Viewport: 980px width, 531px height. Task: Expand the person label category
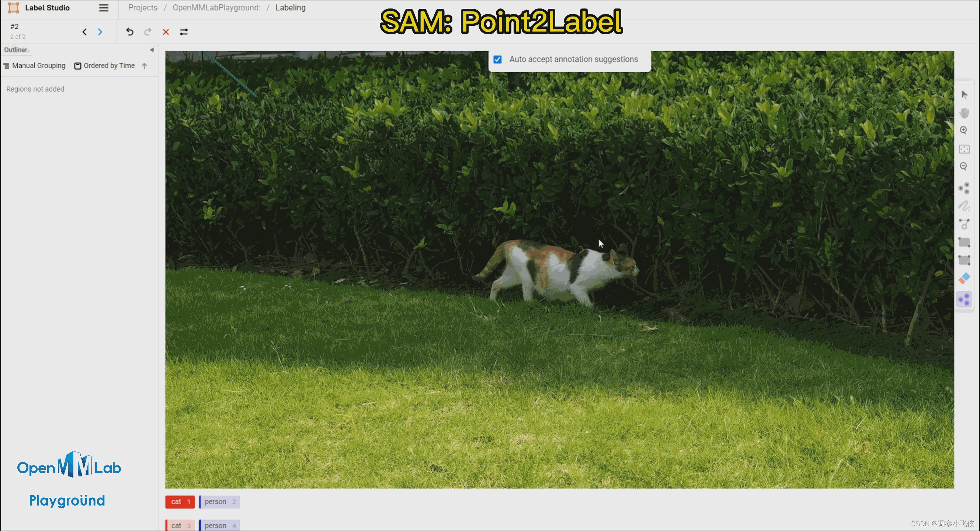[x=220, y=501]
